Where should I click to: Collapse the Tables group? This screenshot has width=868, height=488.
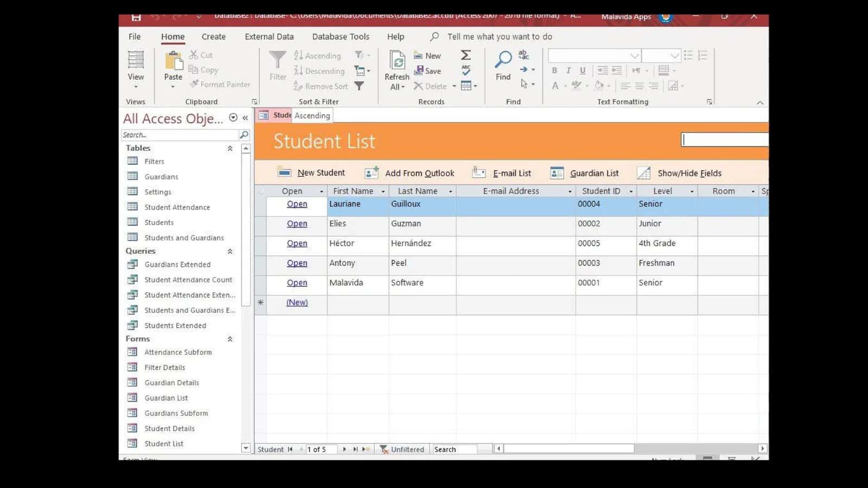(x=230, y=148)
